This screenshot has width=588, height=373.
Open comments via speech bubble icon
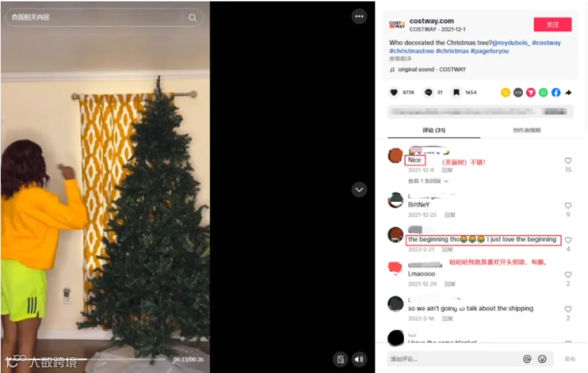click(428, 92)
